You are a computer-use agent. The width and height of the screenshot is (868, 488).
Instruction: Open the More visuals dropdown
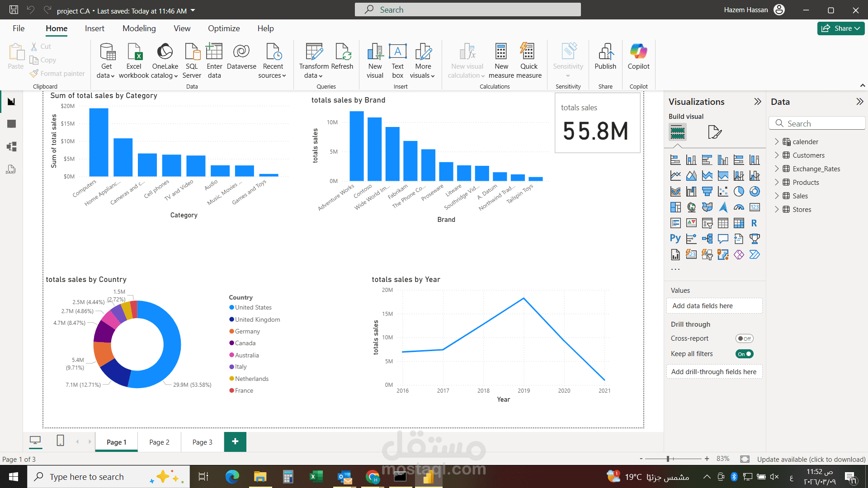[423, 61]
